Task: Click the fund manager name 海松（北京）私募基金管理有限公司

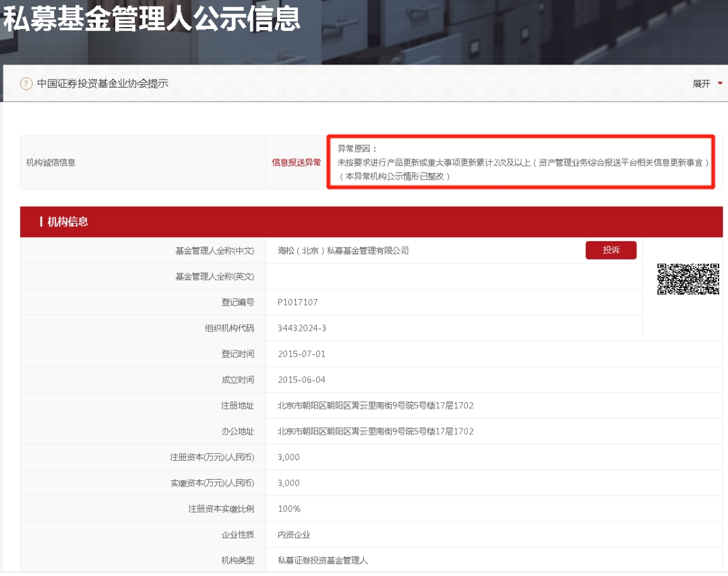Action: pyautogui.click(x=343, y=251)
